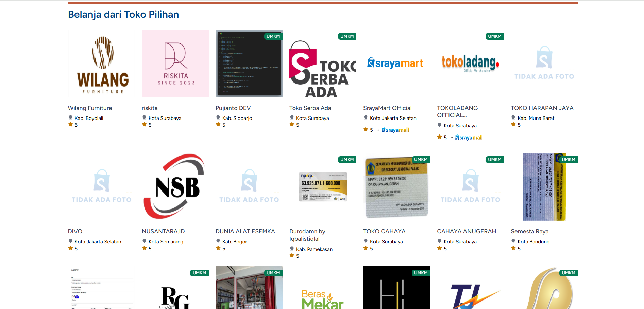This screenshot has width=644, height=309.
Task: Click the CAHAYA ANUGERAH store name
Action: (x=467, y=231)
